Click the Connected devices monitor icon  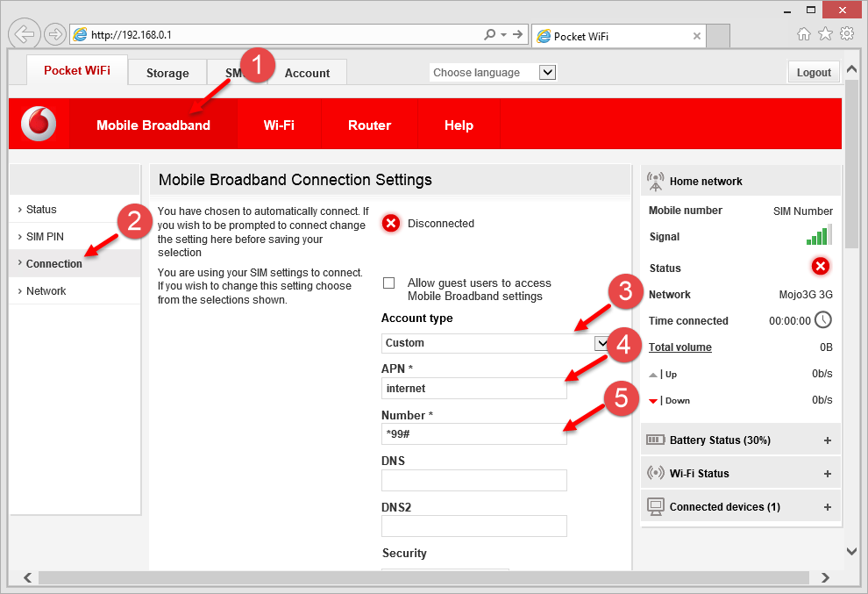pos(656,506)
